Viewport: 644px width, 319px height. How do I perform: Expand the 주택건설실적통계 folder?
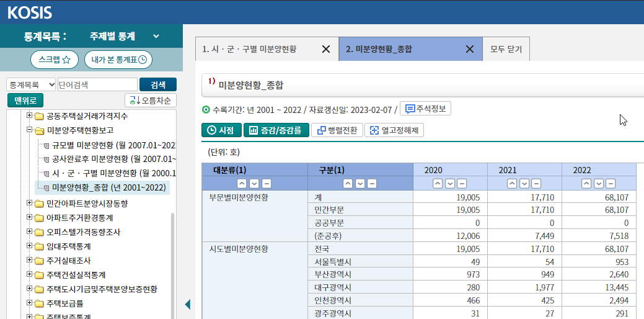[29, 274]
